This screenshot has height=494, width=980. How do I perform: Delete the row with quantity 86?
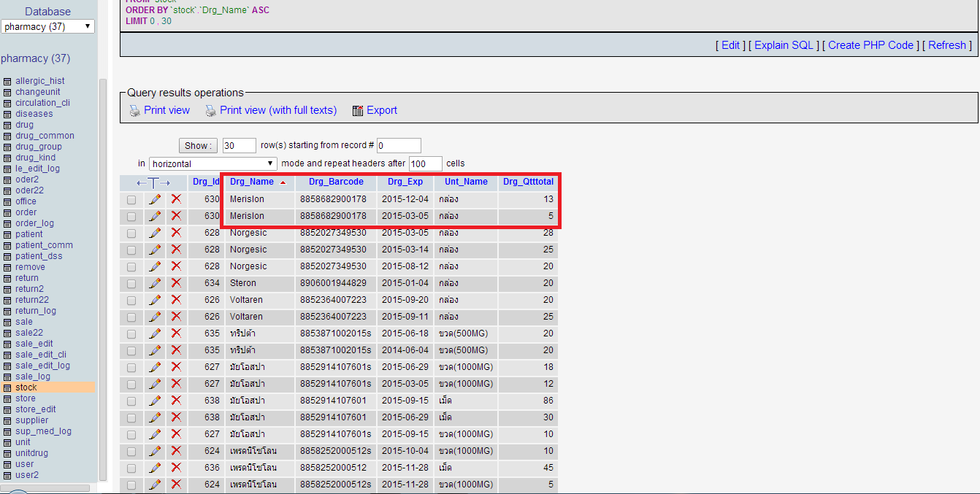[176, 401]
